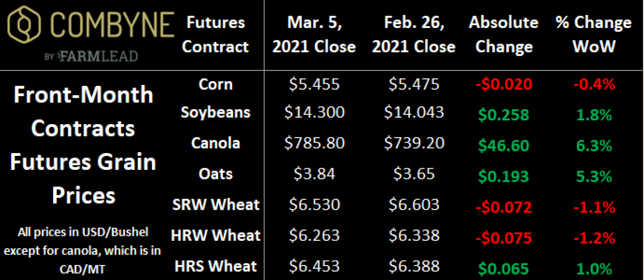Click the green 6.3% Canola change
Image resolution: width=644 pixels, height=280 pixels.
coord(594,143)
